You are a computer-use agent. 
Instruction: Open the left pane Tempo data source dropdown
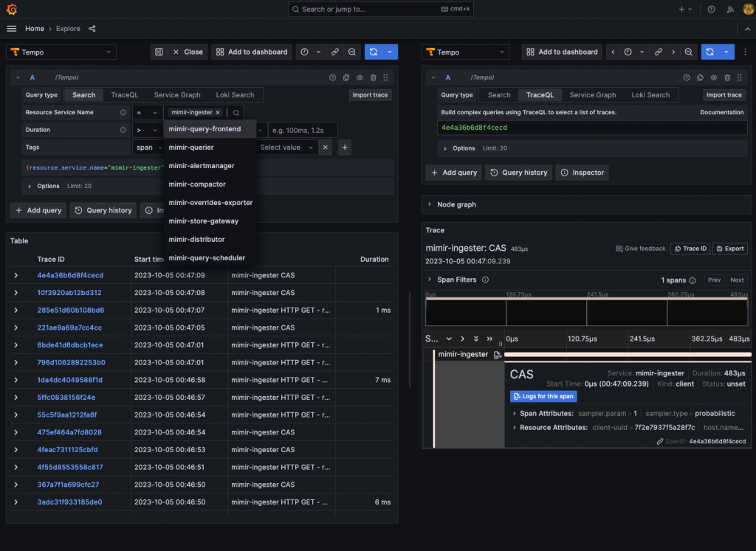61,52
